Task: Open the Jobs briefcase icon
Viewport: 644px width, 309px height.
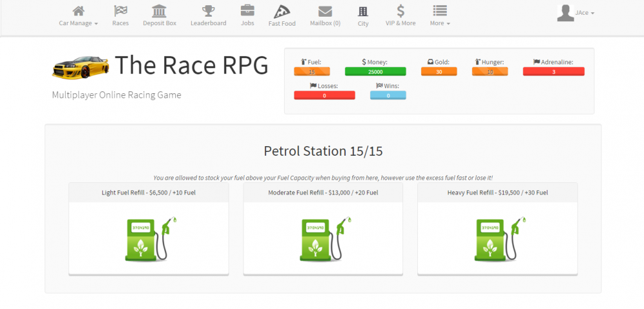Action: click(247, 12)
